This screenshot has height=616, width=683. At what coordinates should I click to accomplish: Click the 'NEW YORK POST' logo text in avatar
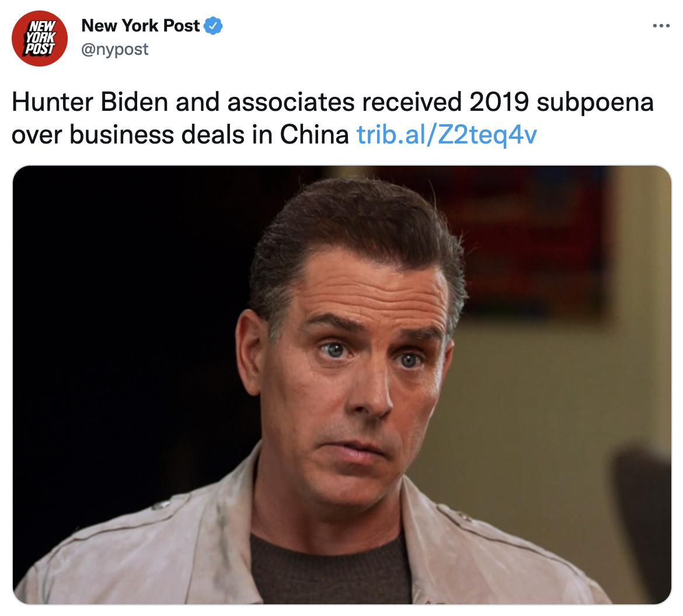click(x=40, y=38)
